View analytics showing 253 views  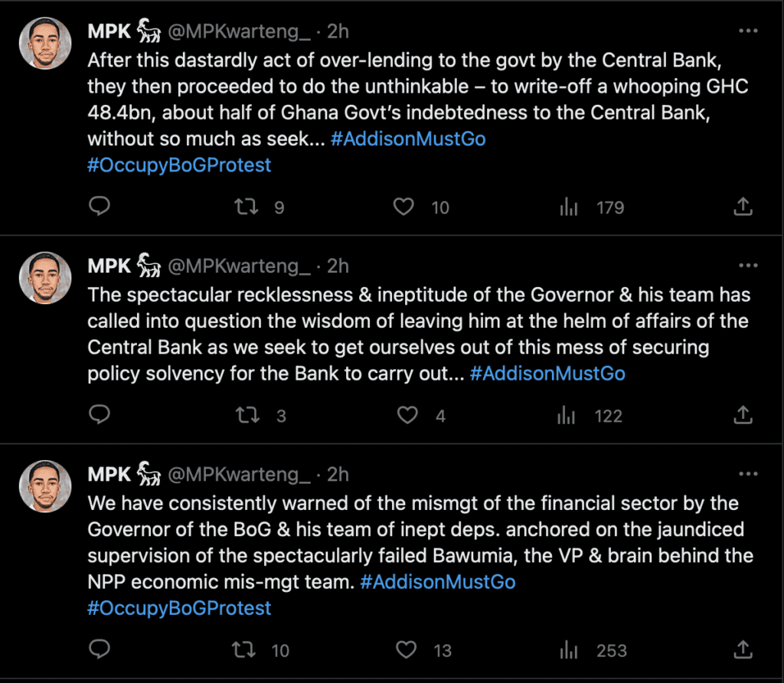click(568, 650)
